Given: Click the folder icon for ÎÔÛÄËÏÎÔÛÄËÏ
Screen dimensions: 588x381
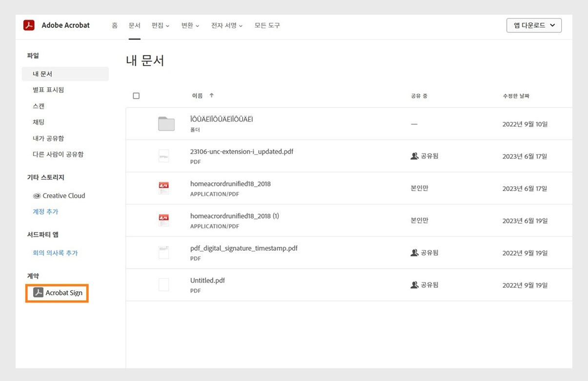Looking at the screenshot, I should (166, 124).
